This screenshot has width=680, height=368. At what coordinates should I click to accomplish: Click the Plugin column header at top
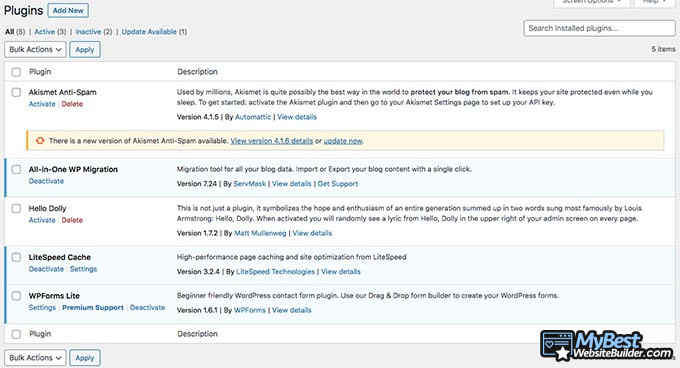coord(40,72)
